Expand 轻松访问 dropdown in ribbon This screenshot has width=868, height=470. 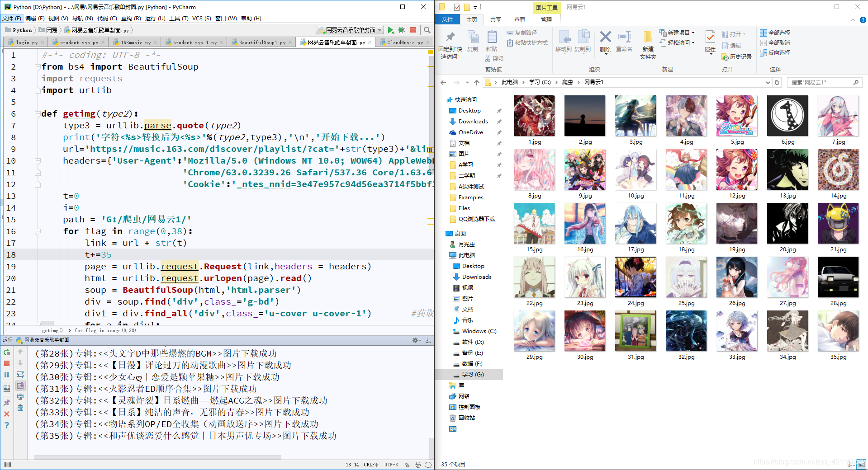(x=677, y=42)
